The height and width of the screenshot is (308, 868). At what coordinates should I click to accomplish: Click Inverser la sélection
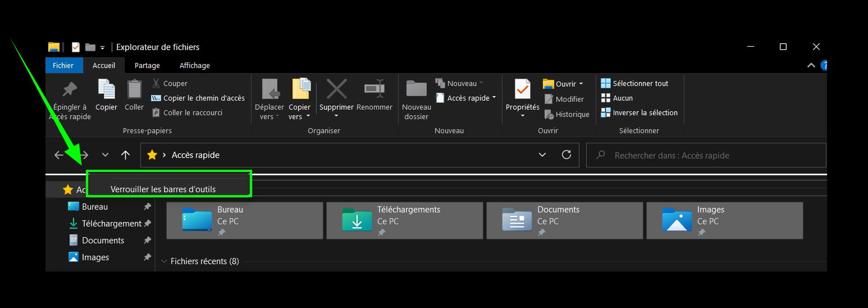(639, 112)
